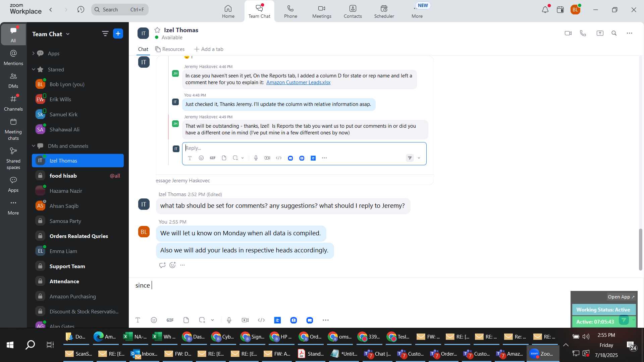Add reaction to the last message
This screenshot has width=644, height=362.
coord(172,265)
